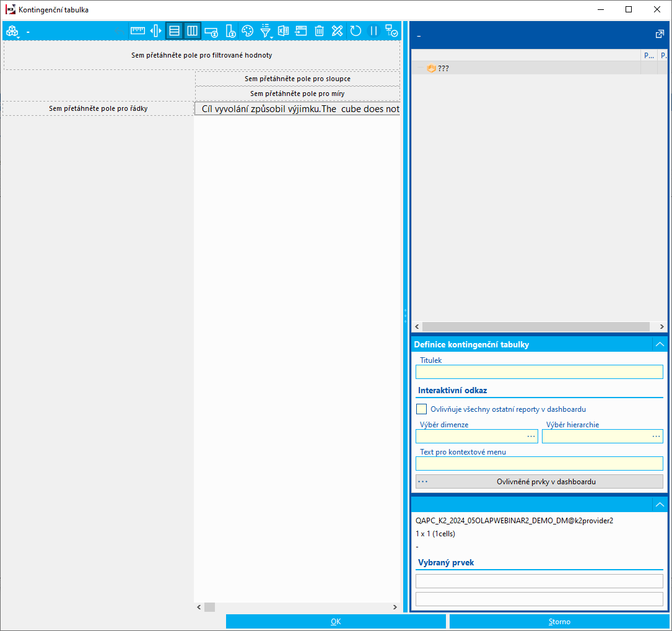672x631 pixels.
Task: Enable Ovlivňuje všechny ostatní reporty checkbox
Action: (x=421, y=409)
